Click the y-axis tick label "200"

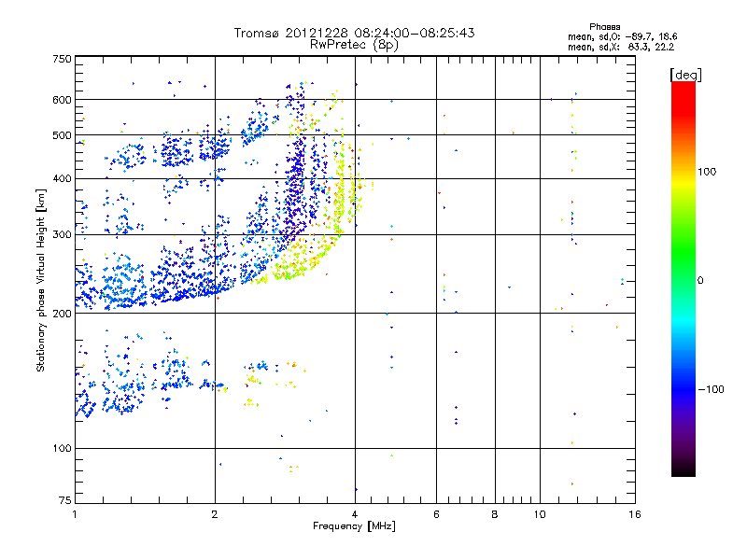(62, 314)
